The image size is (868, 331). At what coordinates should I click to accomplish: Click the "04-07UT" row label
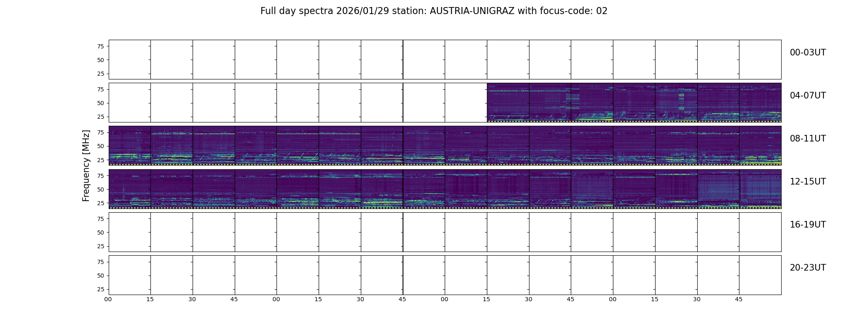808,96
